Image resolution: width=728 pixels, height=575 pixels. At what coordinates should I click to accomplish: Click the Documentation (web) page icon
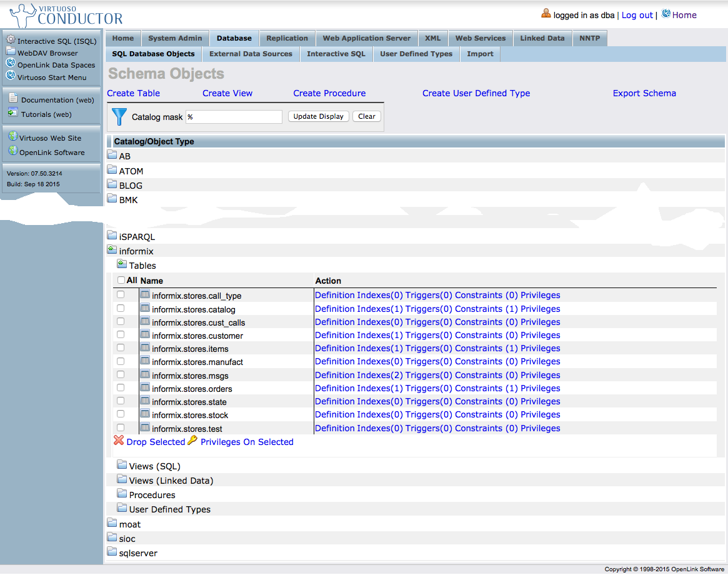(x=13, y=99)
